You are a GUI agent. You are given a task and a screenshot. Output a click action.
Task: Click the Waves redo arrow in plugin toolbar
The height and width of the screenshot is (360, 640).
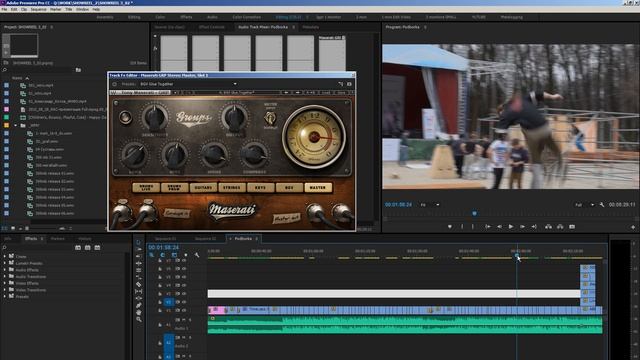point(297,93)
